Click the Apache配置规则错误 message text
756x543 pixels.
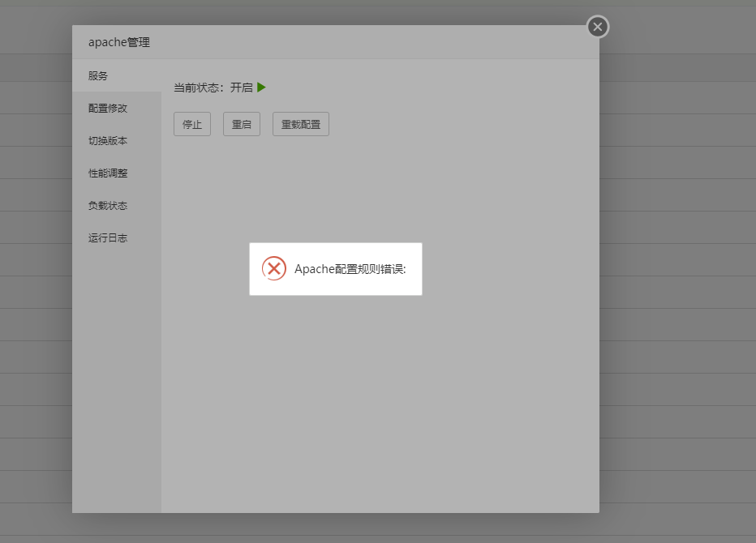[350, 269]
